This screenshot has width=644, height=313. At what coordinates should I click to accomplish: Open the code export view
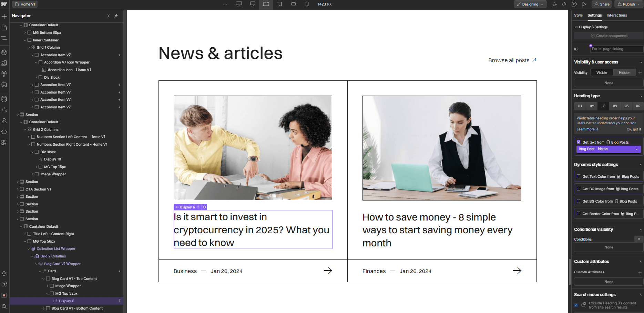[x=564, y=4]
